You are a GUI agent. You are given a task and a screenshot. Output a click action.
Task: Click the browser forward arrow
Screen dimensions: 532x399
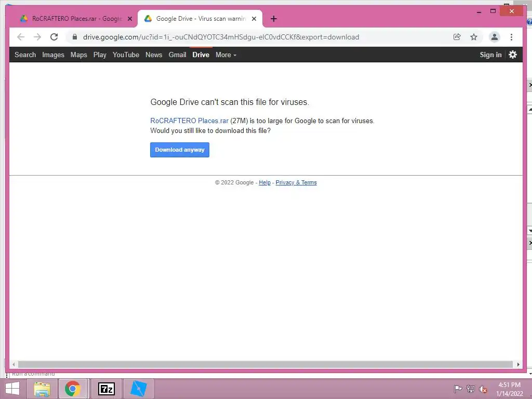[x=37, y=37]
